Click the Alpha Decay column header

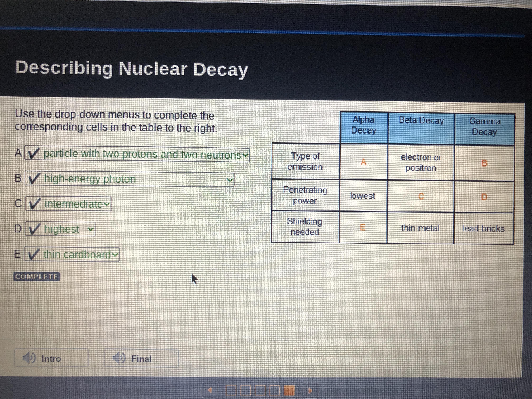(363, 125)
